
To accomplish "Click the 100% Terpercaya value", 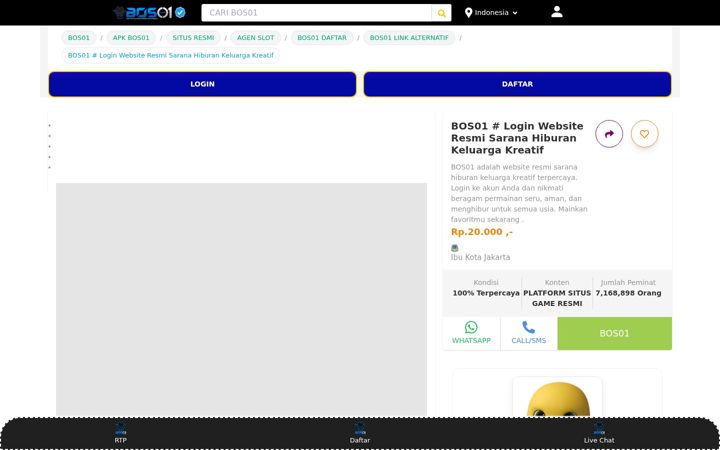I will point(486,293).
